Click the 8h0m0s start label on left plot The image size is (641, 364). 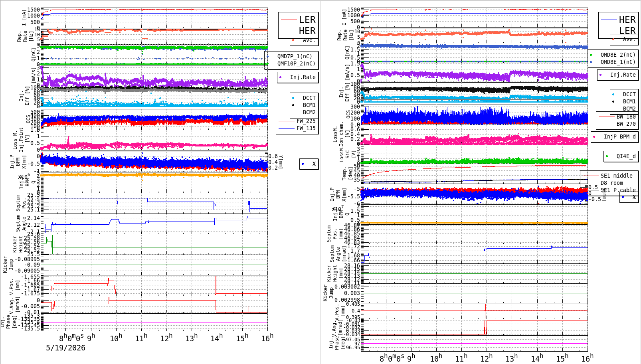coord(71,338)
